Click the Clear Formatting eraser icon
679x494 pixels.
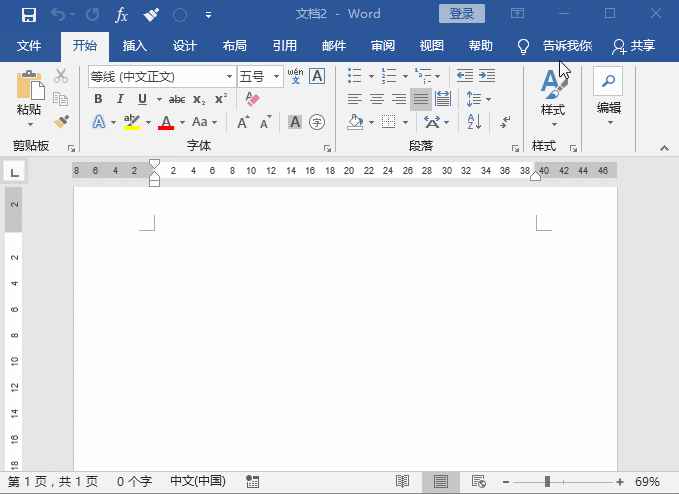tap(251, 99)
